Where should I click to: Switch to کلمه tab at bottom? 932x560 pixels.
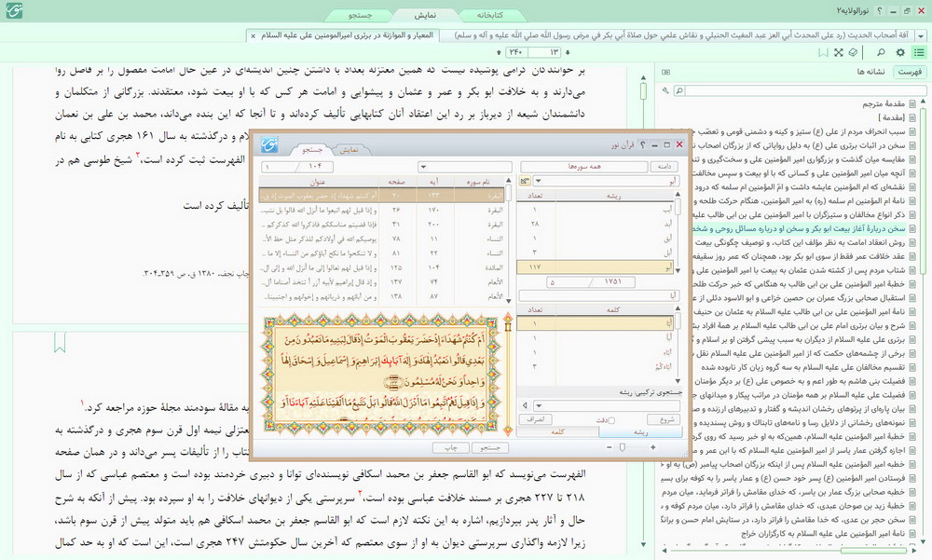[557, 432]
